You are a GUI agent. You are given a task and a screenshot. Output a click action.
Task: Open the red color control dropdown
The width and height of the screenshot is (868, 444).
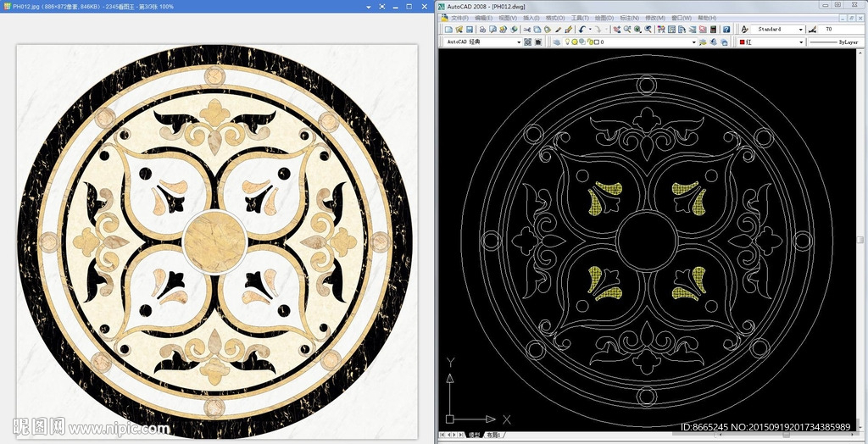[x=800, y=42]
